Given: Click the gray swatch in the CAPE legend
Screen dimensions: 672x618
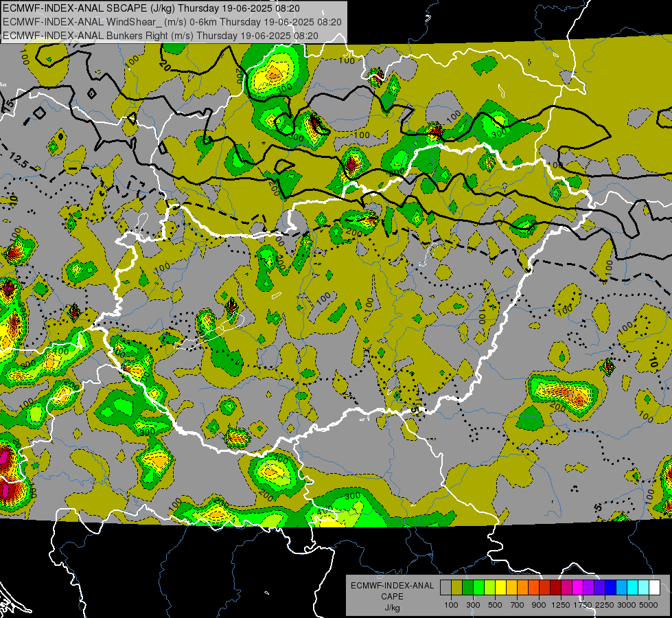Looking at the screenshot, I should pyautogui.click(x=445, y=588).
